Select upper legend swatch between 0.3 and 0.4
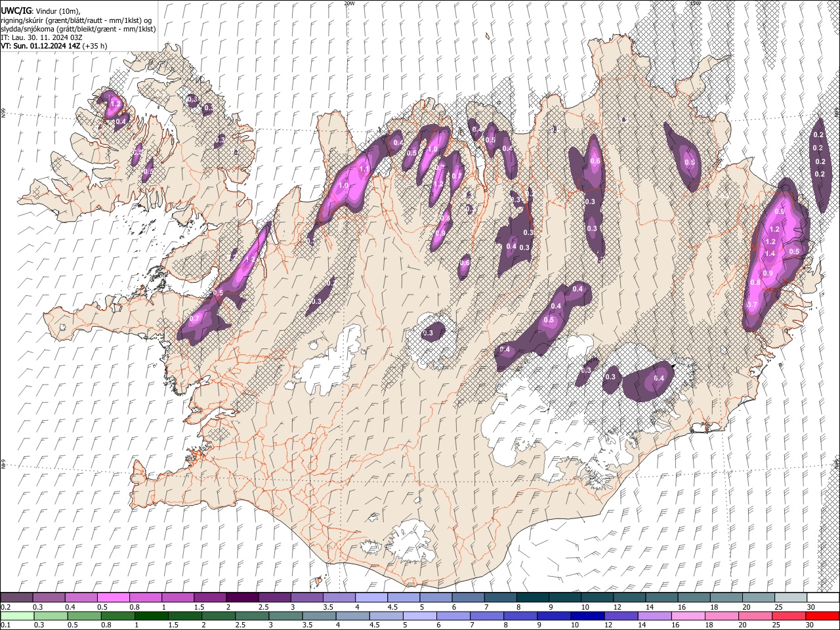Image resolution: width=840 pixels, height=630 pixels. tap(49, 598)
